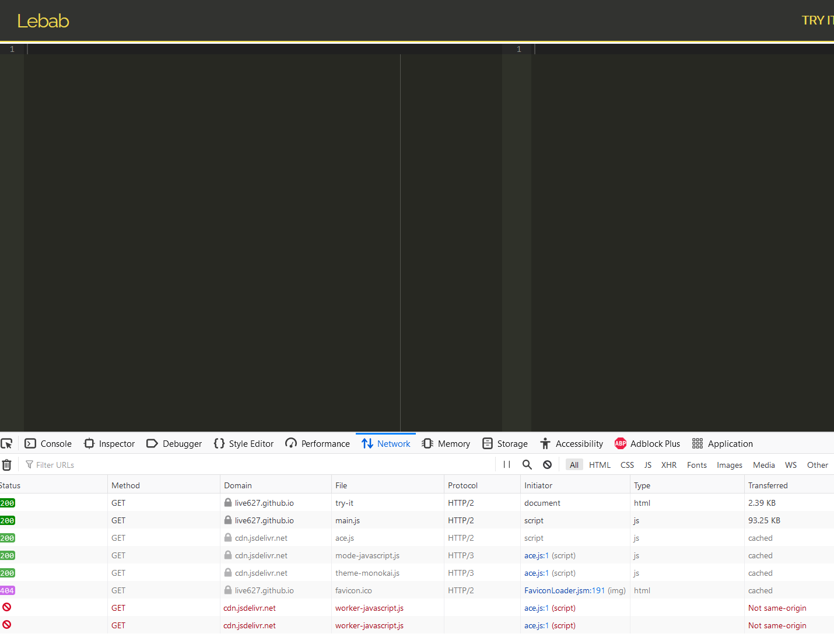Click the element picker icon
This screenshot has width=834, height=644.
(x=6, y=444)
